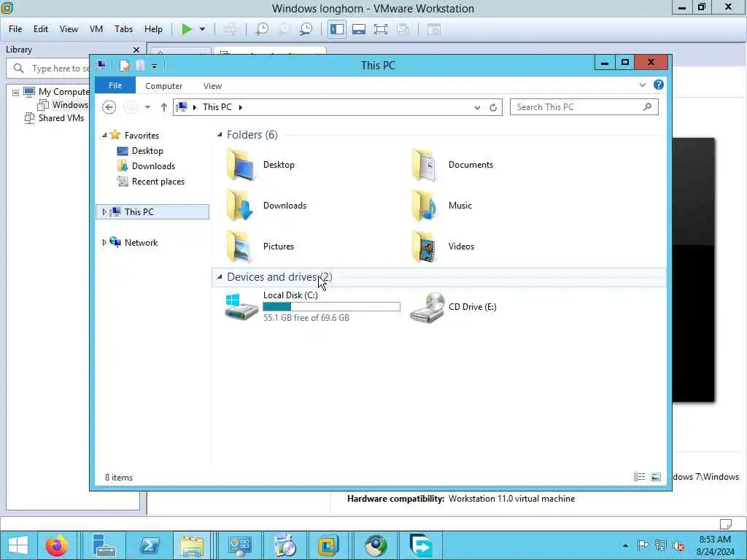
Task: Open File Explorer taskbar icon
Action: pos(192,545)
